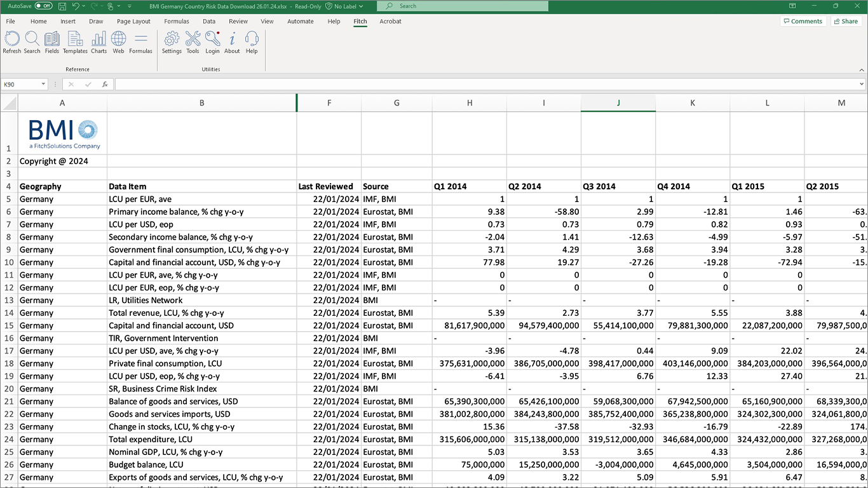Screen dimensions: 868x488
Task: Click the Formulas icon in the Reference group
Action: point(140,42)
